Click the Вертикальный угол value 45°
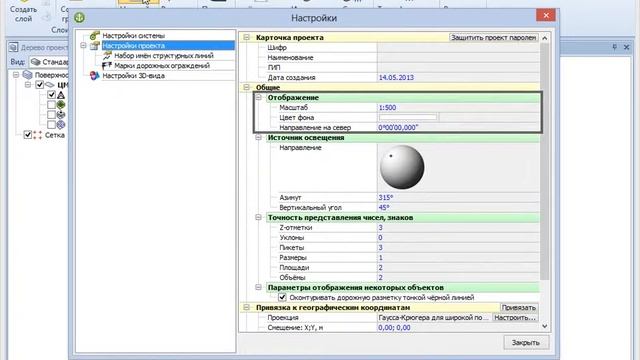Screen dimensions: 640x360 384,207
